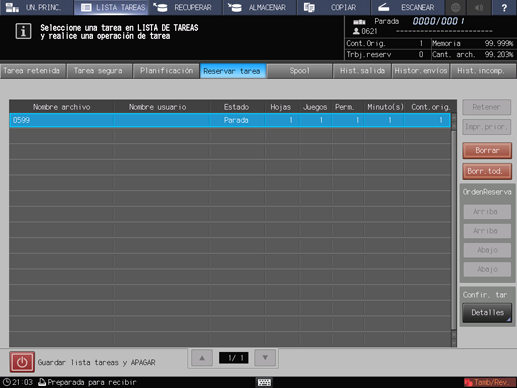Click the first Abajo order button
The width and height of the screenshot is (517, 388).
click(487, 250)
